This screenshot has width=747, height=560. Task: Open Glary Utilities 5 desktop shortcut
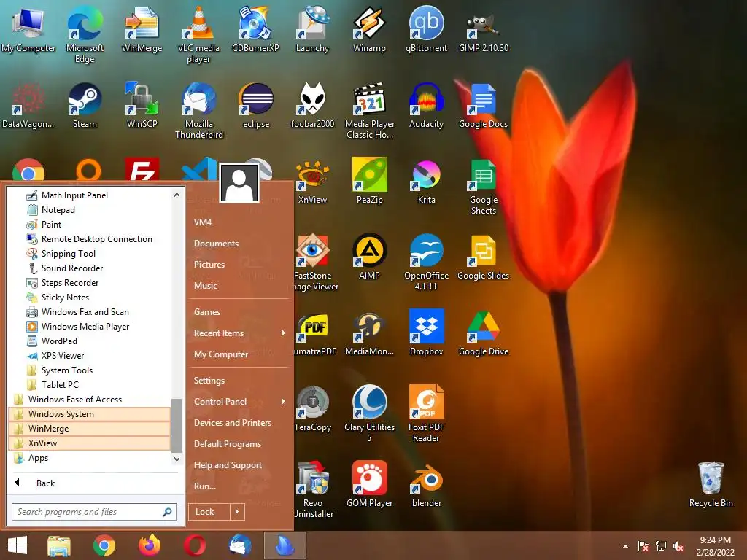(x=370, y=414)
